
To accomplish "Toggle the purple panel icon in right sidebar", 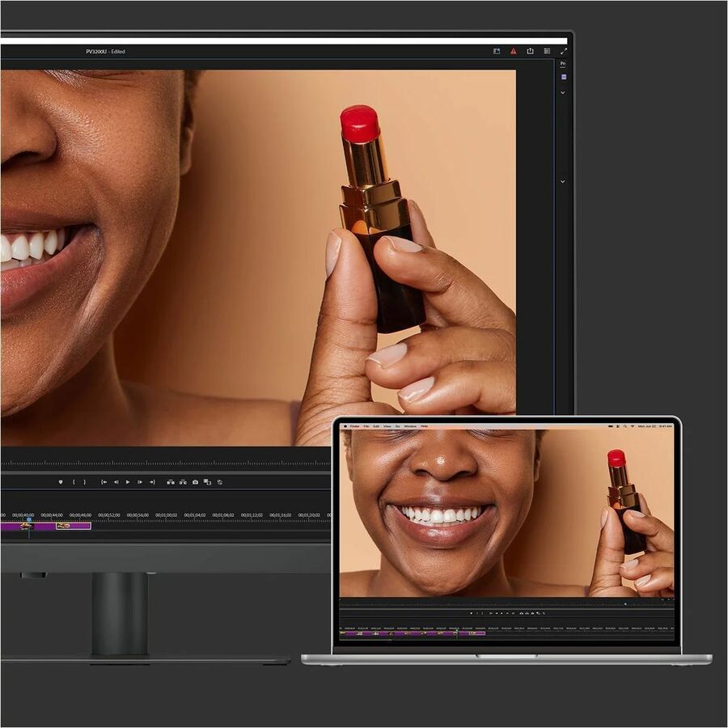I will pos(563,77).
